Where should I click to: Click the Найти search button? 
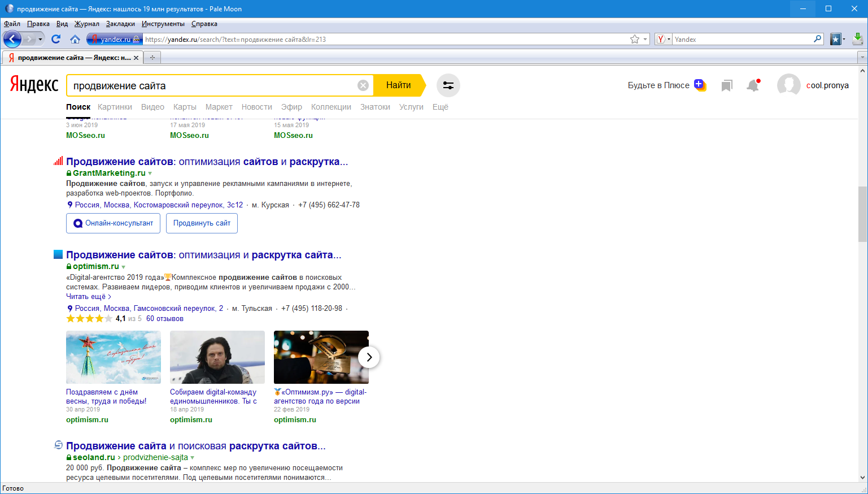click(399, 85)
